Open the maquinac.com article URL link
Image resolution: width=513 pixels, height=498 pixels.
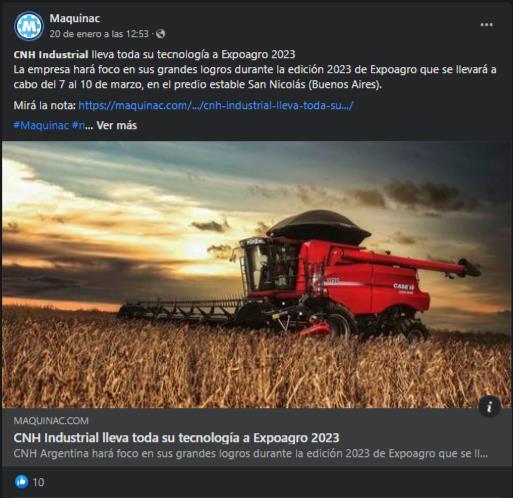[x=216, y=105]
